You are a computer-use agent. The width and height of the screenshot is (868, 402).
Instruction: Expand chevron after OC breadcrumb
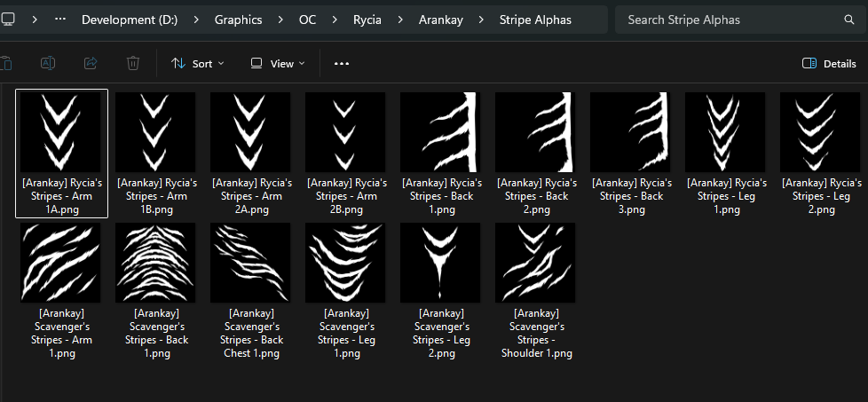tap(335, 20)
